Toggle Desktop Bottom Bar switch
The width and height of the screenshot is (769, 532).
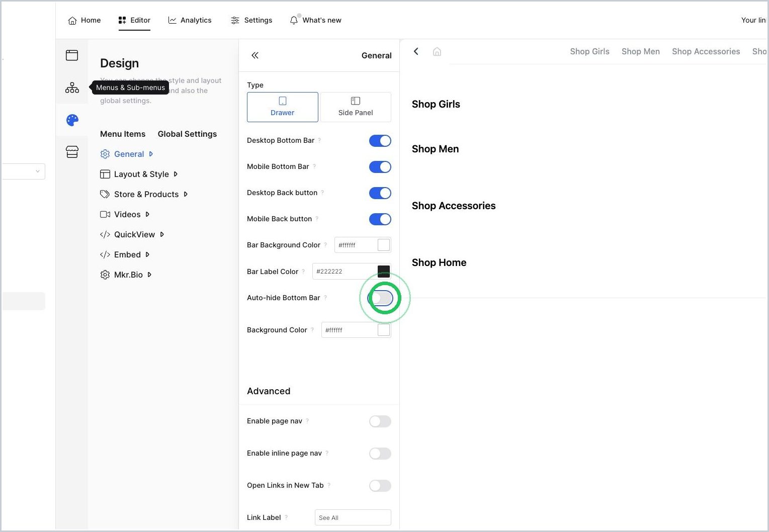point(380,141)
